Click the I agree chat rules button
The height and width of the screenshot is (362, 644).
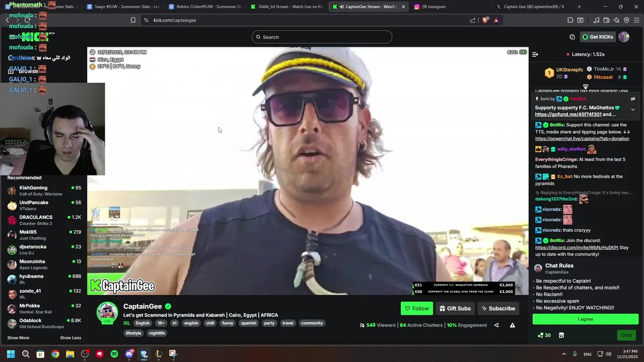point(586,319)
